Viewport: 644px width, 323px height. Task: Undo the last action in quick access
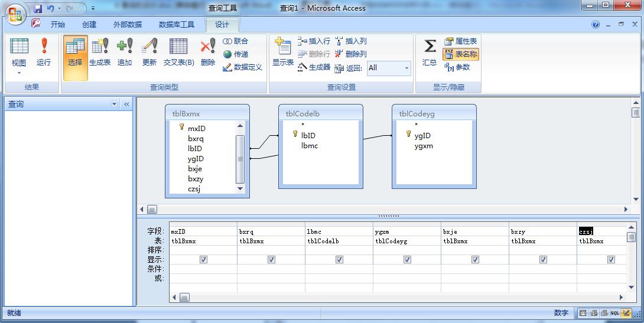51,8
